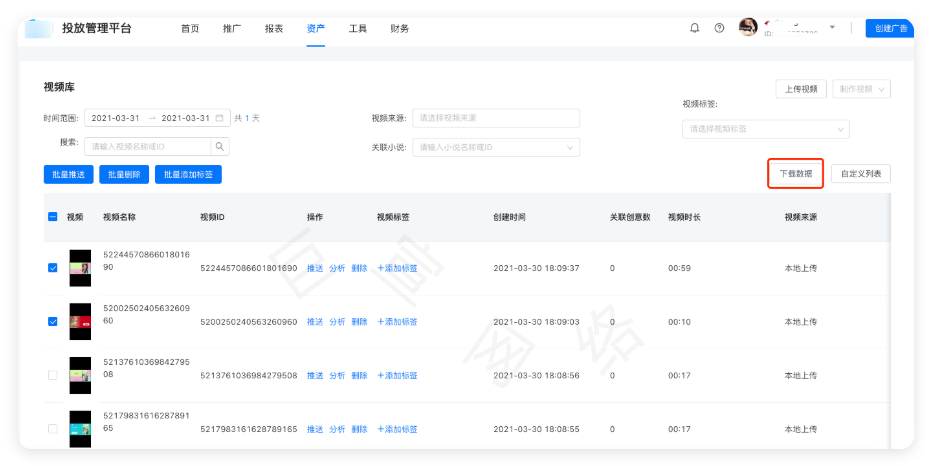The height and width of the screenshot is (466, 931).
Task: Open the 视频来源 selector field
Action: [496, 118]
